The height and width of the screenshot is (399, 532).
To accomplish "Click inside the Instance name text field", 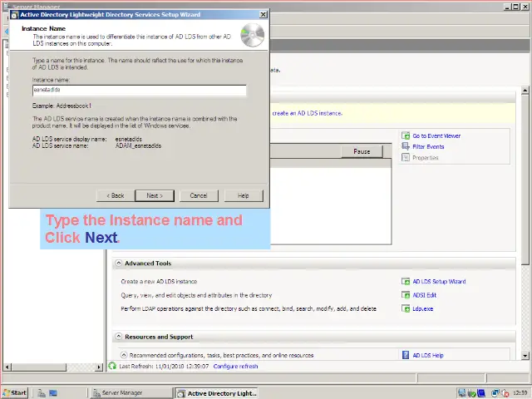I will [139, 90].
